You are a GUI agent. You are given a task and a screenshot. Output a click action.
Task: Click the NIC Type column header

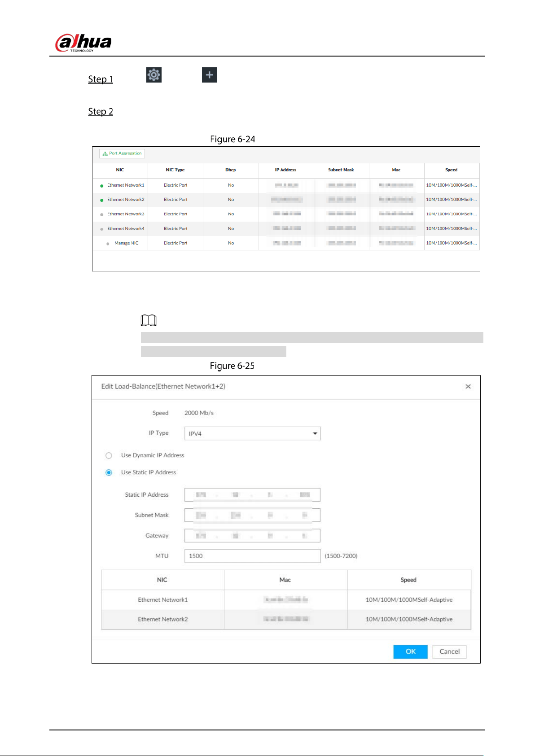pyautogui.click(x=175, y=170)
